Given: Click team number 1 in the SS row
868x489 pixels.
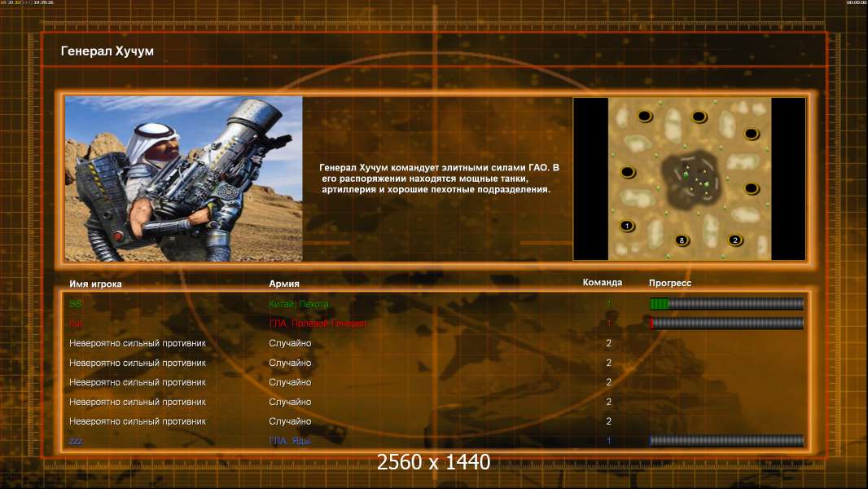Looking at the screenshot, I should tap(608, 304).
